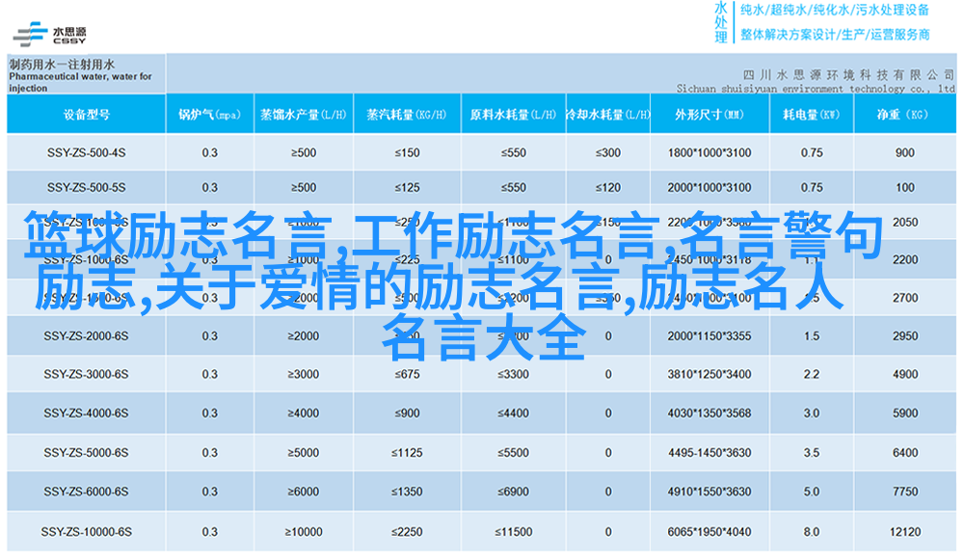Image resolution: width=964 pixels, height=560 pixels.
Task: Select the 外形尺寸(MM) column header
Action: [x=709, y=115]
